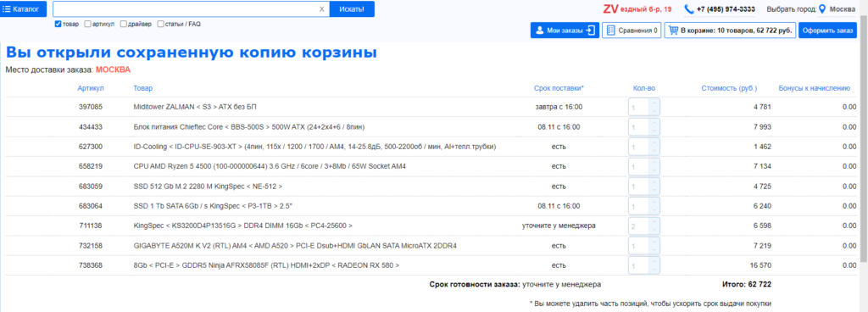Sort by Артикул column header
868x312 pixels.
point(91,88)
